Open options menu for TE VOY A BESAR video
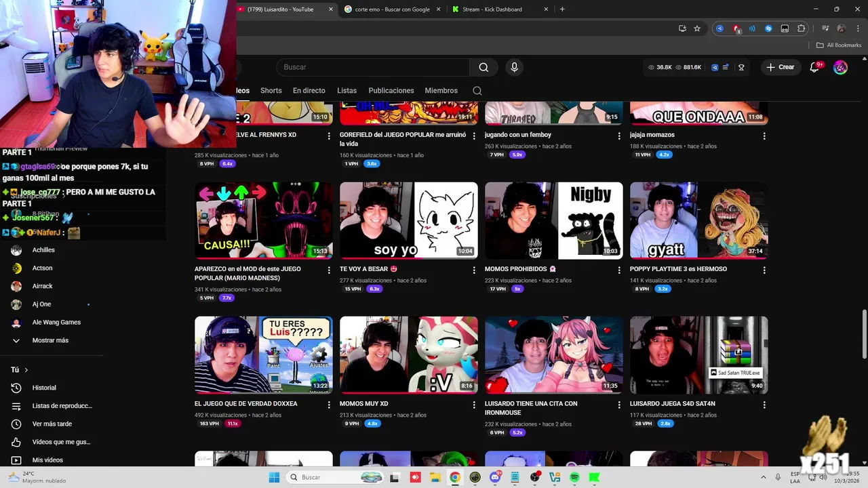The width and height of the screenshot is (868, 488). click(x=474, y=270)
